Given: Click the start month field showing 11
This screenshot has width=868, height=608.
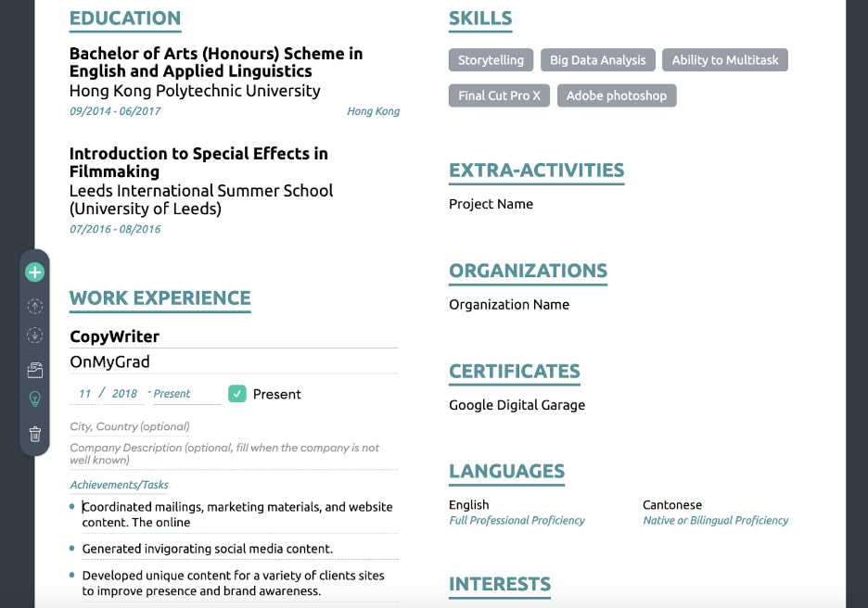Looking at the screenshot, I should 84,394.
